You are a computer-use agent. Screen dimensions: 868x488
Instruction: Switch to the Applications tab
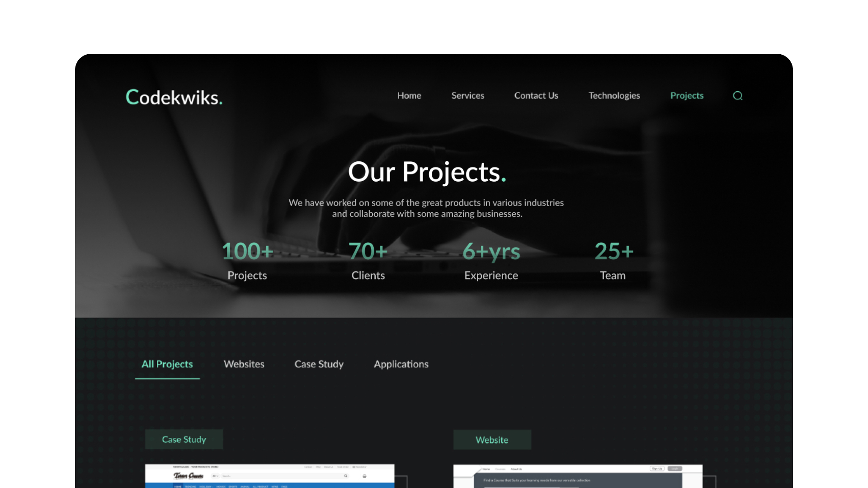[401, 364]
